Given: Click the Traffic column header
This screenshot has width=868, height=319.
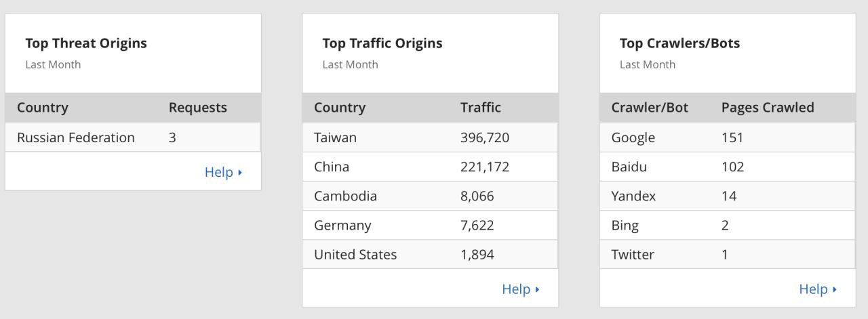Looking at the screenshot, I should [x=481, y=108].
